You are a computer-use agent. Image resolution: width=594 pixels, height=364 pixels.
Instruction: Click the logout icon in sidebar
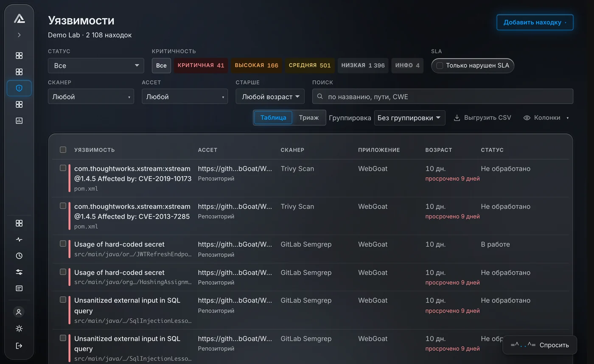point(19,346)
